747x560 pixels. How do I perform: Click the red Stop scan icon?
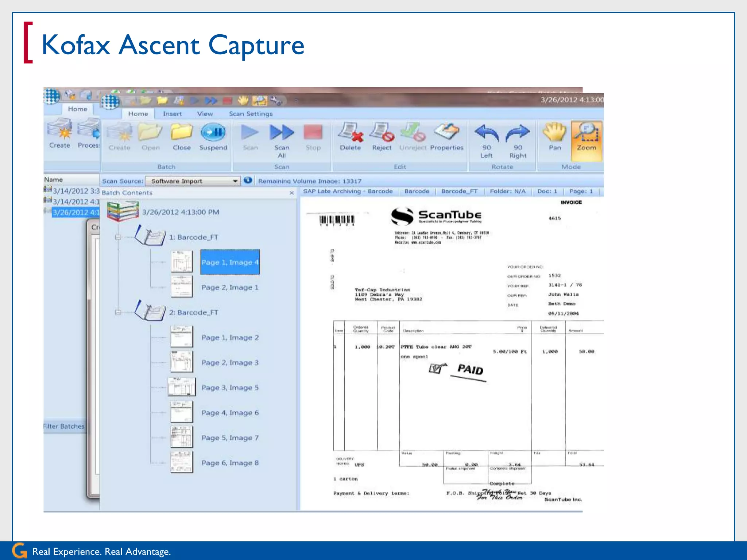(313, 137)
